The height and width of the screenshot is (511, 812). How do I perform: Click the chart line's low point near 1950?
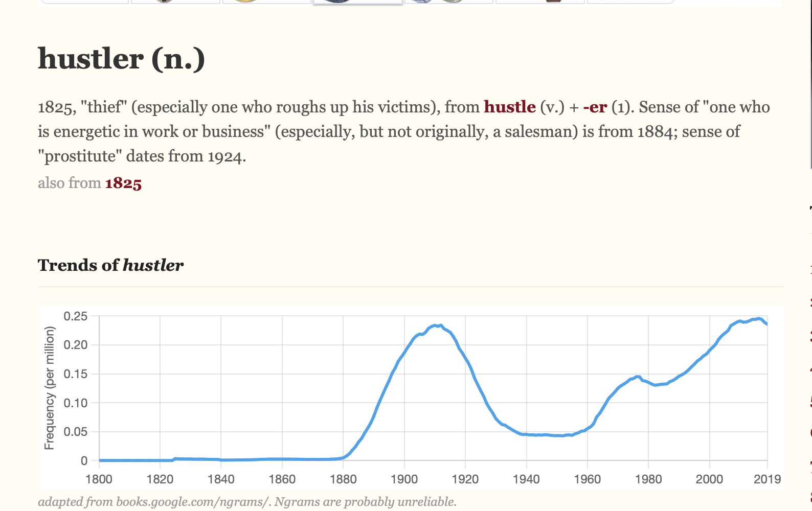coord(560,435)
